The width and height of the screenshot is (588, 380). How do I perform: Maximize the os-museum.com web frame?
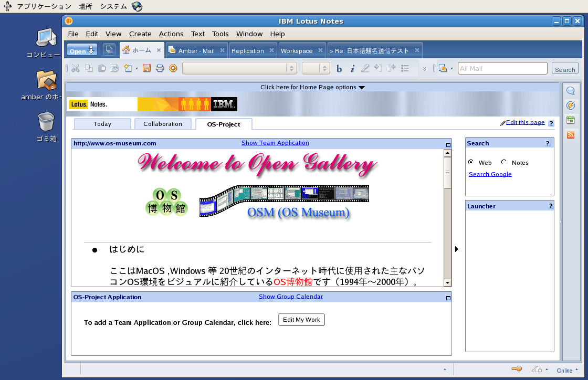pos(448,145)
